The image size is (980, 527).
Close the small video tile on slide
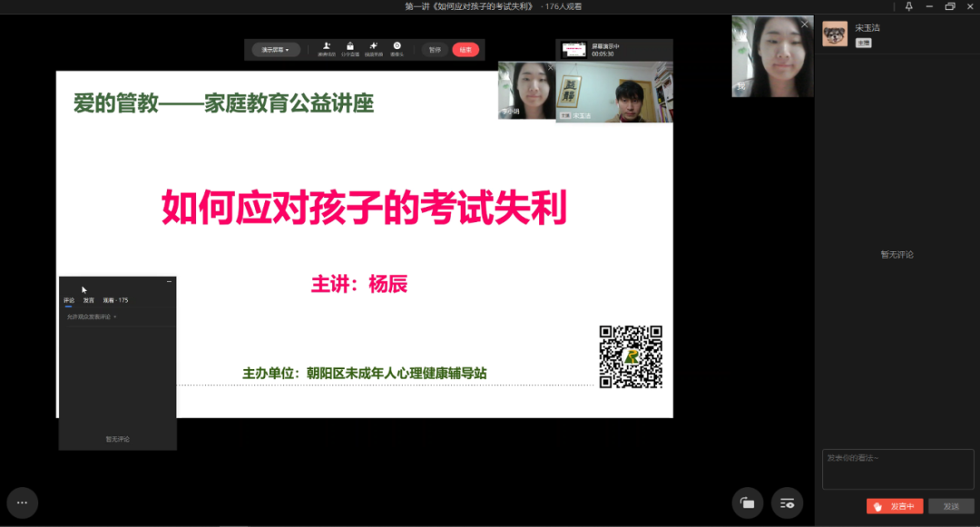[549, 67]
